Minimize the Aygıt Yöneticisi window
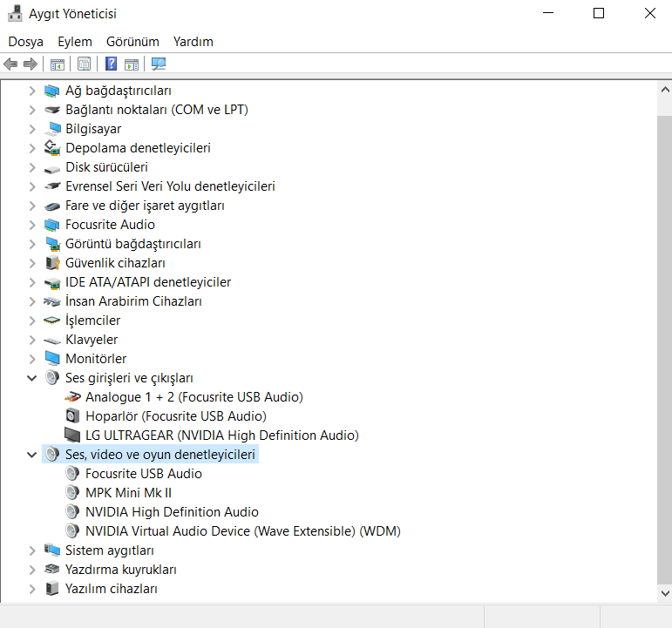The height and width of the screenshot is (628, 672). [548, 13]
